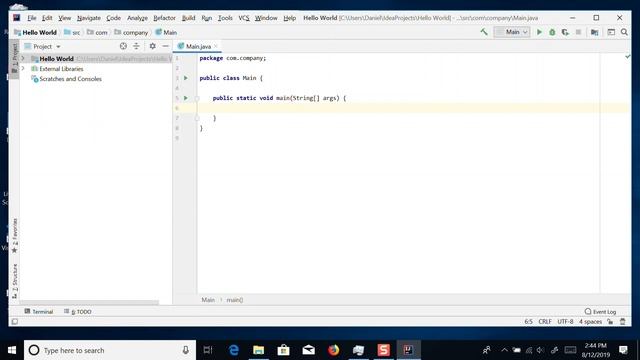
Task: Toggle the Project side tool button
Action: tap(14, 59)
